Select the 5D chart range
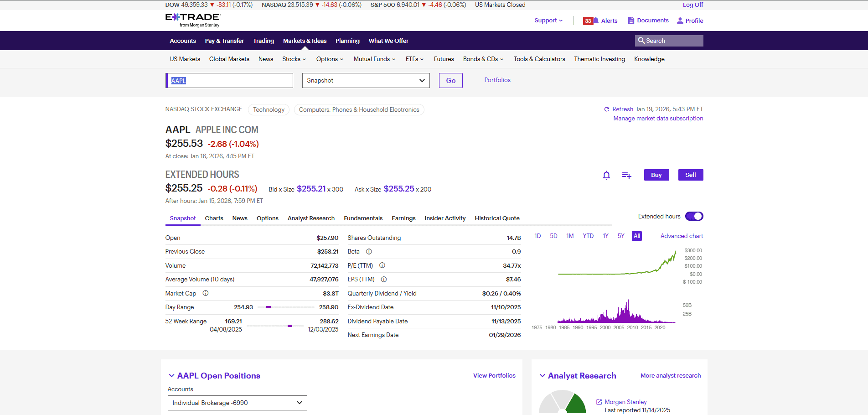Image resolution: width=868 pixels, height=415 pixels. tap(553, 236)
